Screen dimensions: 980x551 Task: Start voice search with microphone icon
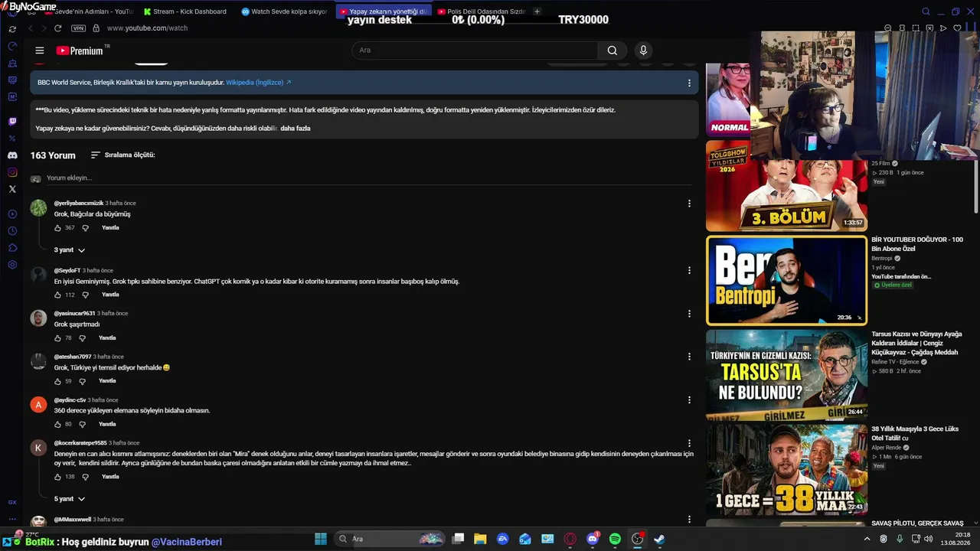643,51
